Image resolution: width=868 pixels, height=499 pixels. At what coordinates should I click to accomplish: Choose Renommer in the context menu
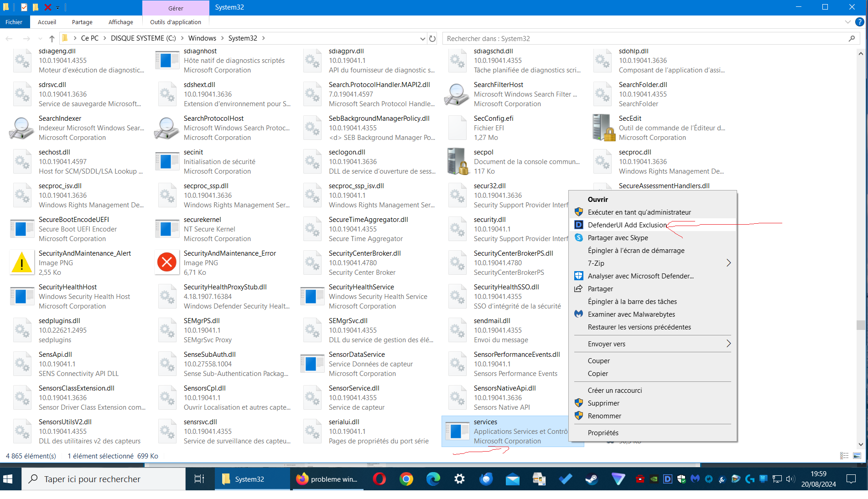point(653,416)
